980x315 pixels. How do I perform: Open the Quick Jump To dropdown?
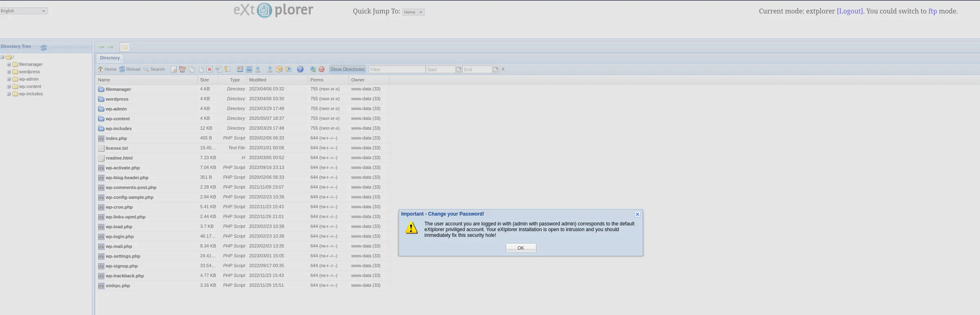click(x=413, y=12)
